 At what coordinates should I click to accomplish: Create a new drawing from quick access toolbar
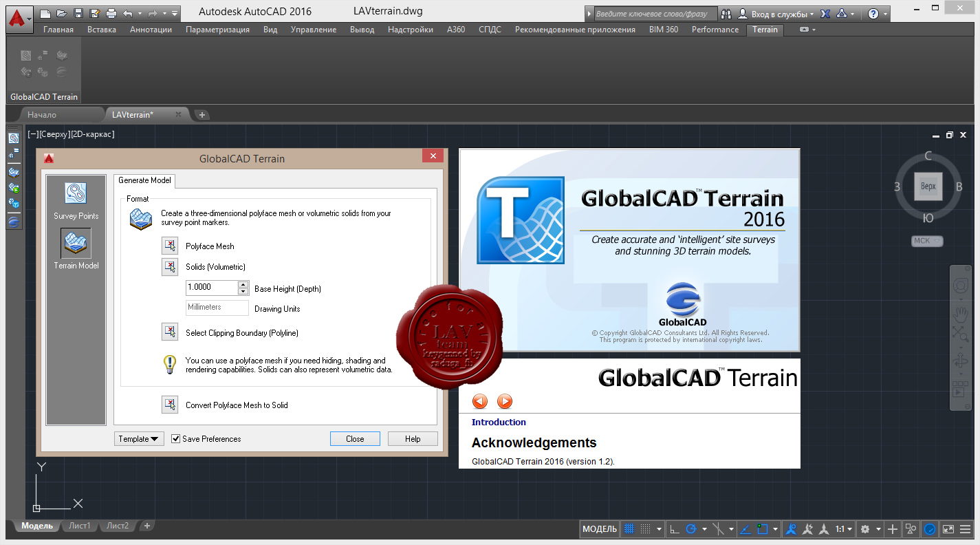(45, 13)
